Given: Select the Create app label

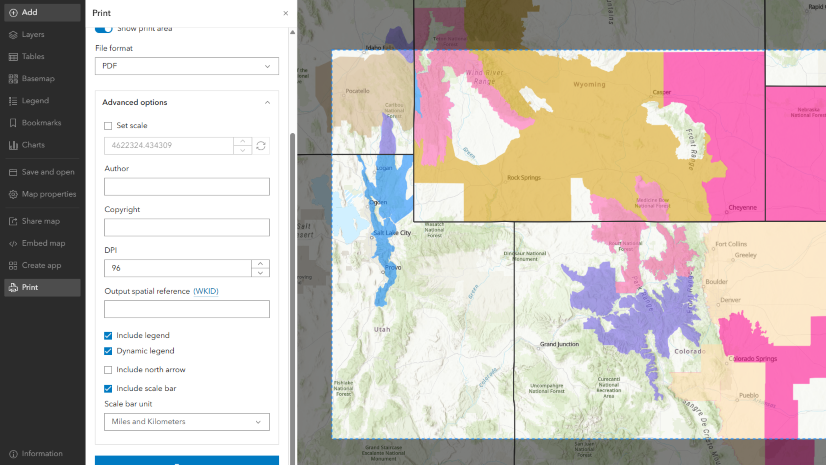Looking at the screenshot, I should (42, 265).
